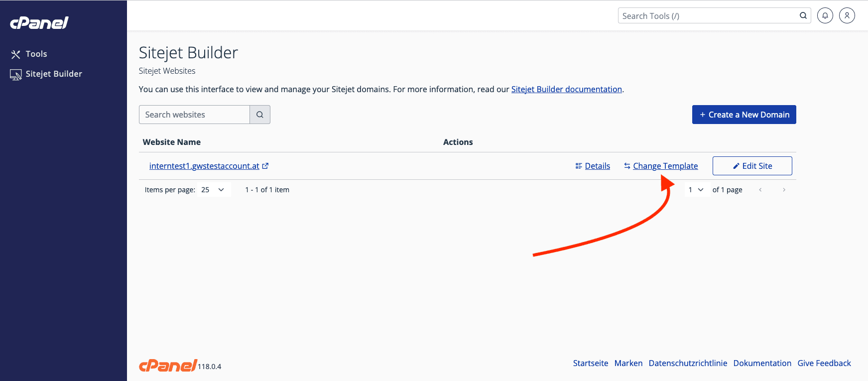Open the user account icon

pos(847,16)
